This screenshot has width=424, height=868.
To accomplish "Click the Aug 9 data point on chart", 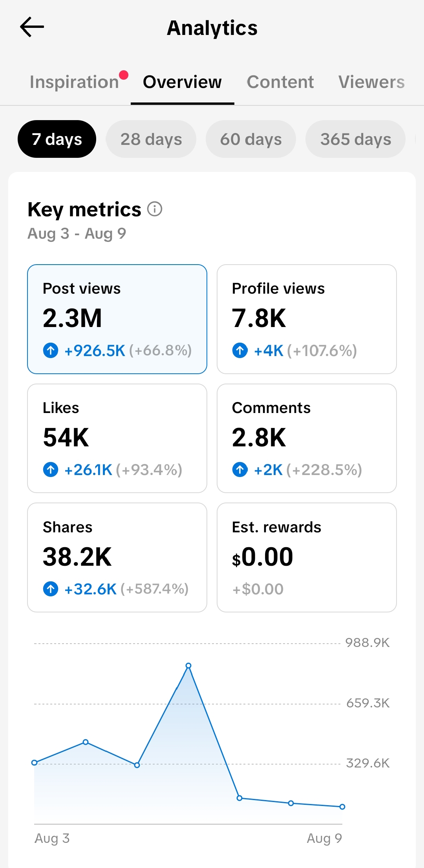I will pos(342,807).
